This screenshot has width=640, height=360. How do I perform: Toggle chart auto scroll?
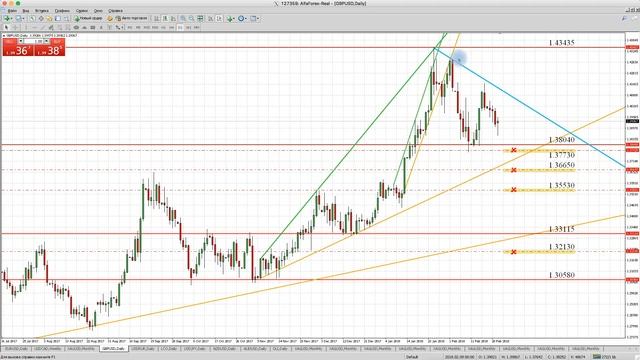[x=211, y=18]
